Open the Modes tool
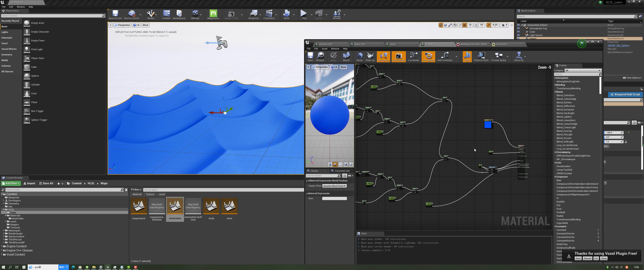 coord(151,14)
